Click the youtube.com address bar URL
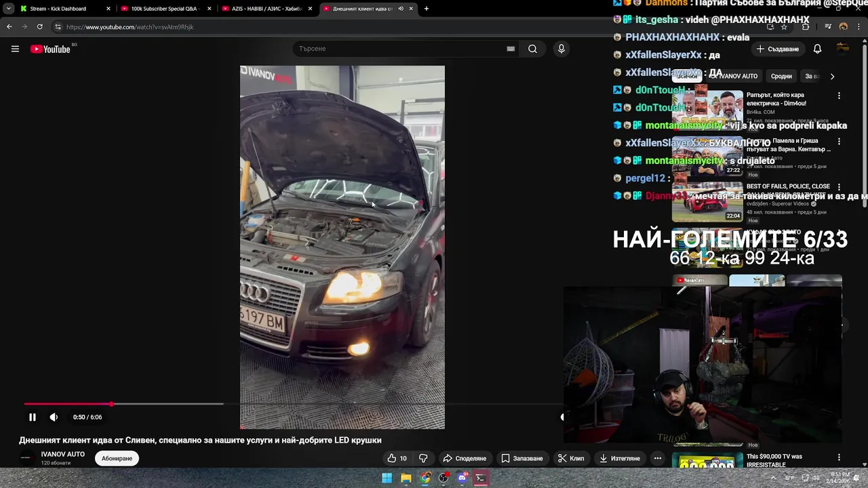 point(130,27)
